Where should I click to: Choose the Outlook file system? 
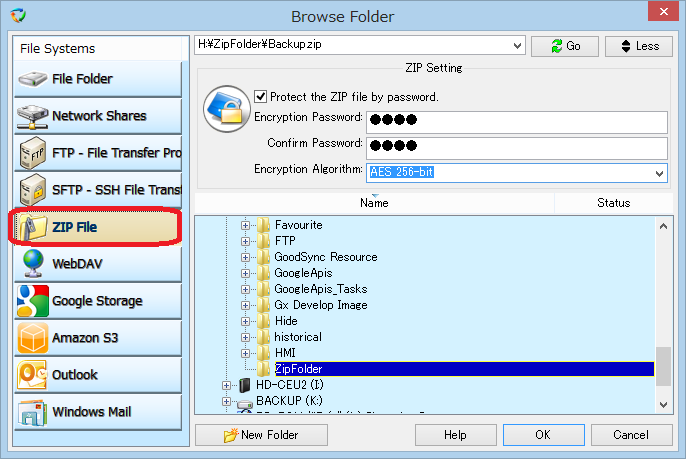[x=98, y=375]
